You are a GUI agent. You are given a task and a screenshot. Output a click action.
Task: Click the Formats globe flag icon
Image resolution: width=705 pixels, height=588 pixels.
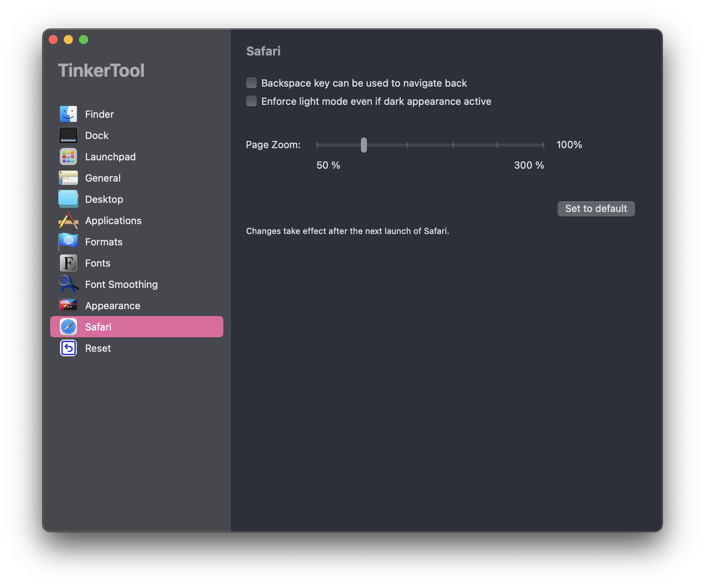[68, 242]
